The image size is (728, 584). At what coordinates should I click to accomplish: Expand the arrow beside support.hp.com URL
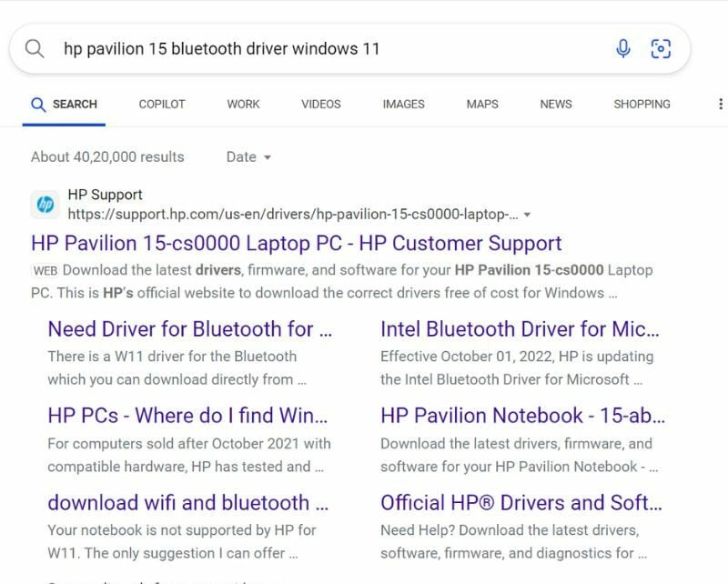coord(527,215)
